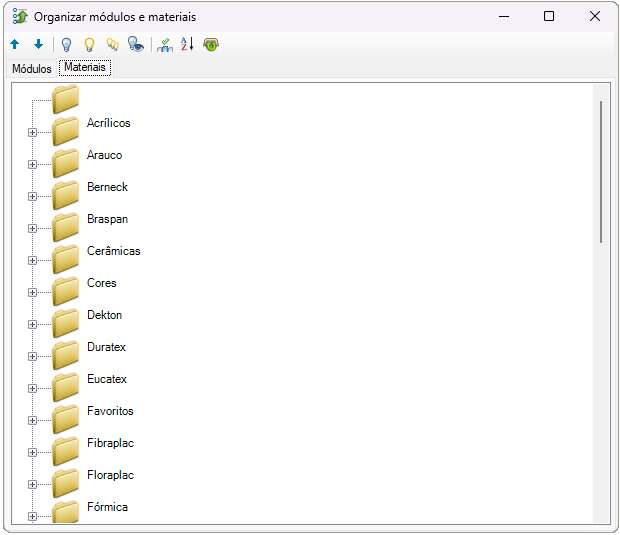Expand the Fórmica folder node
Viewport: 620px width, 535px height.
[32, 517]
